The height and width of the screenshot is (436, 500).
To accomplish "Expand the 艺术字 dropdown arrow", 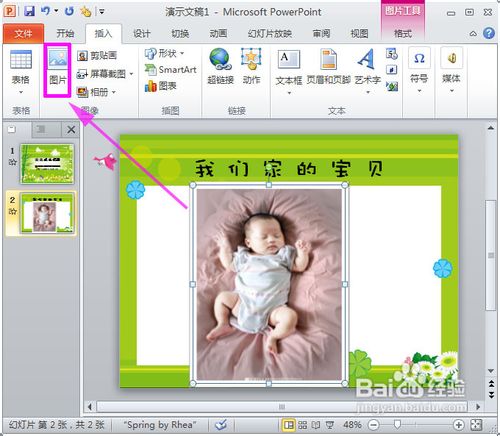I will click(368, 92).
